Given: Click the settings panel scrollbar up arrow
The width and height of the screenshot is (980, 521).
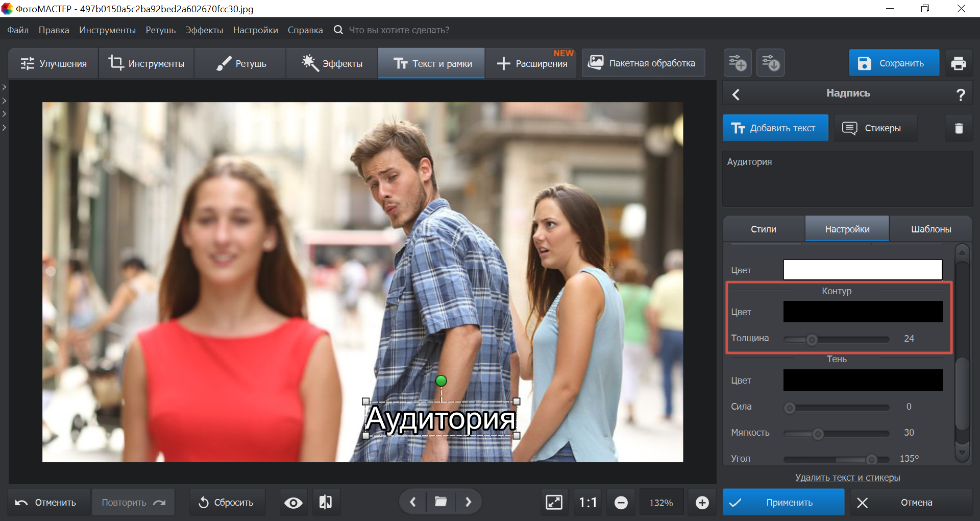Looking at the screenshot, I should (962, 252).
